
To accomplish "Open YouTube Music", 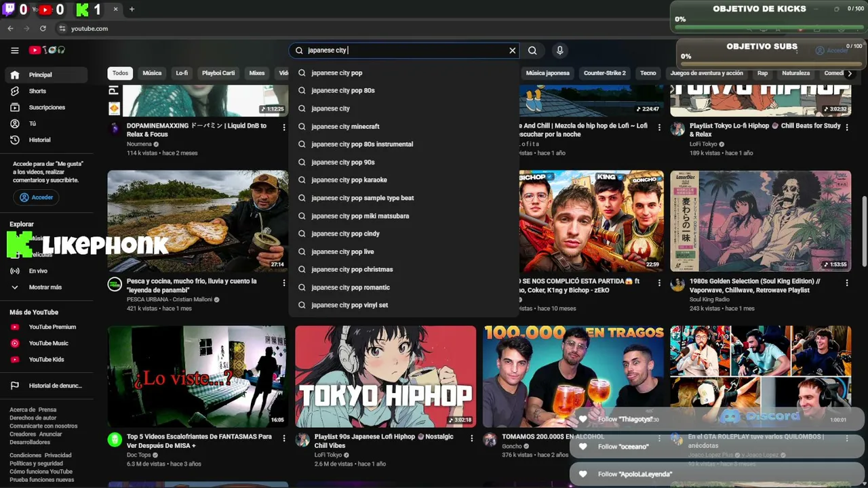I will pyautogui.click(x=46, y=343).
